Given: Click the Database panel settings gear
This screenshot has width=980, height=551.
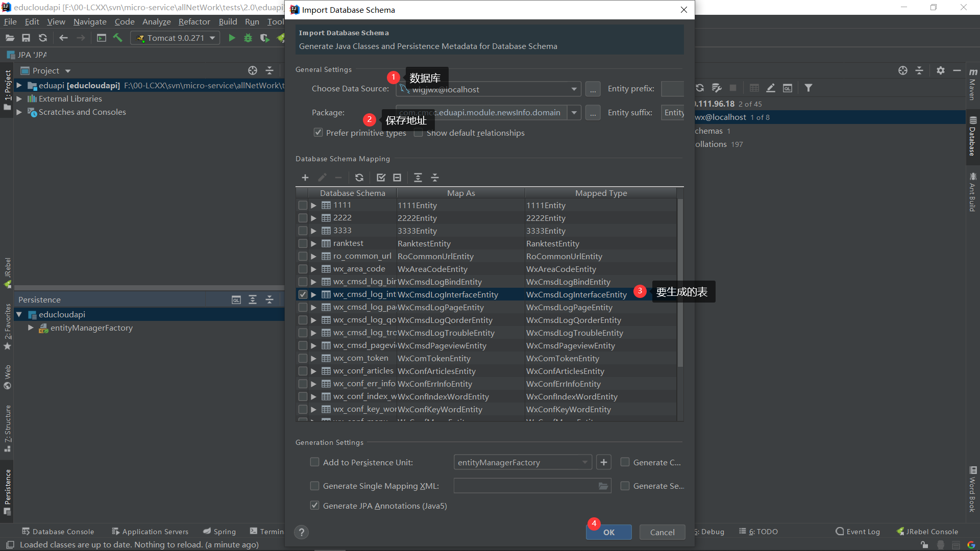Looking at the screenshot, I should click(x=941, y=70).
